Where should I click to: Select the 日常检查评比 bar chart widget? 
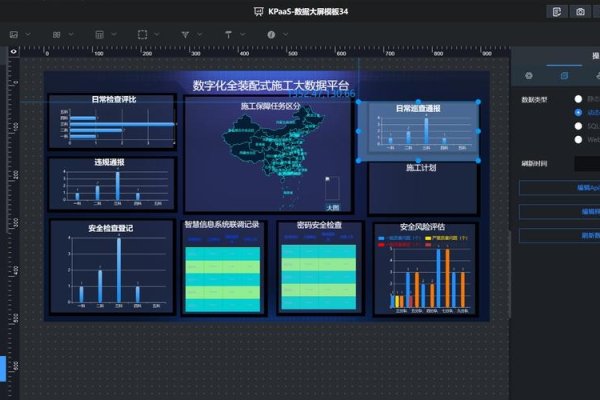[112, 122]
